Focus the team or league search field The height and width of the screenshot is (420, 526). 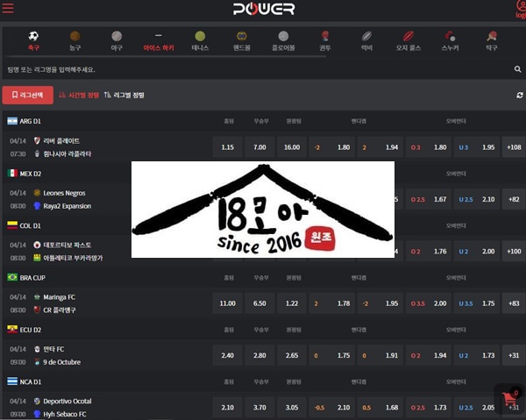[259, 69]
